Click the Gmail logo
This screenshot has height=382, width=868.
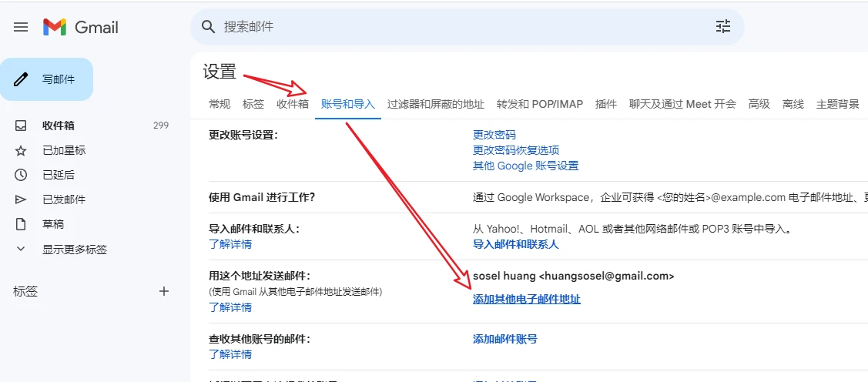(x=81, y=27)
